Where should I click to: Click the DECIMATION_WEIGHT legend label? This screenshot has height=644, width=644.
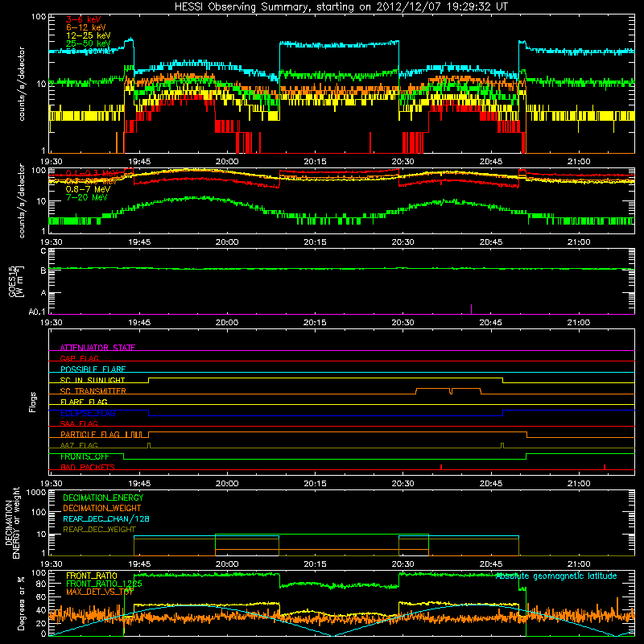tap(102, 508)
